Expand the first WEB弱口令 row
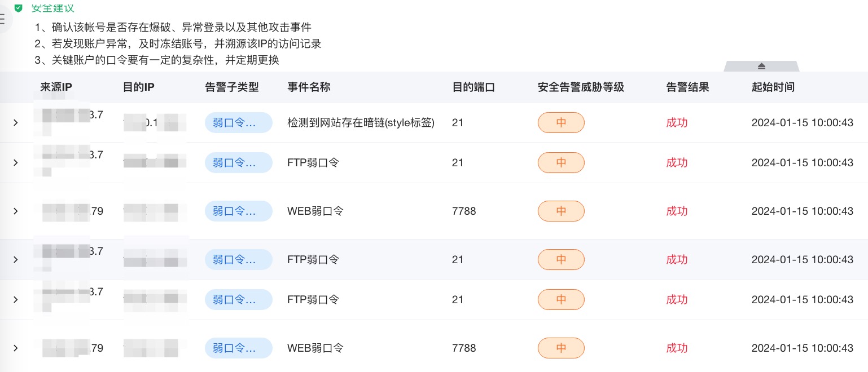Viewport: 868px width, 372px height. [x=16, y=211]
